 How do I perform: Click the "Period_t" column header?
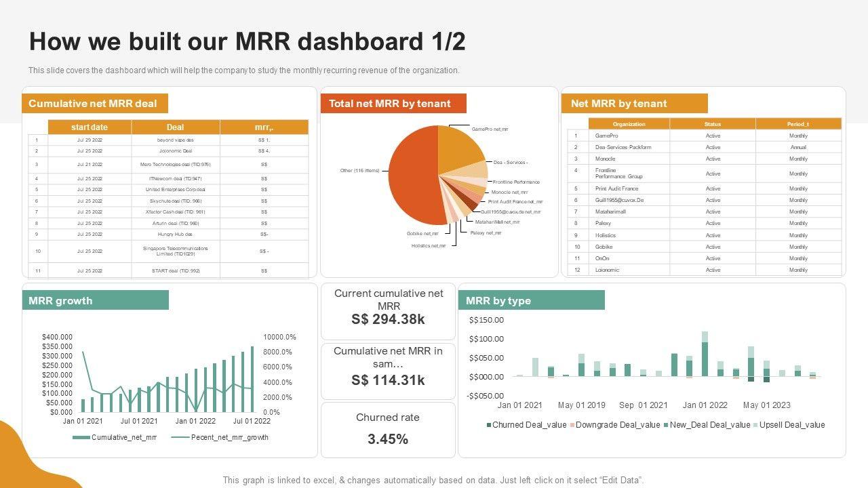point(798,124)
